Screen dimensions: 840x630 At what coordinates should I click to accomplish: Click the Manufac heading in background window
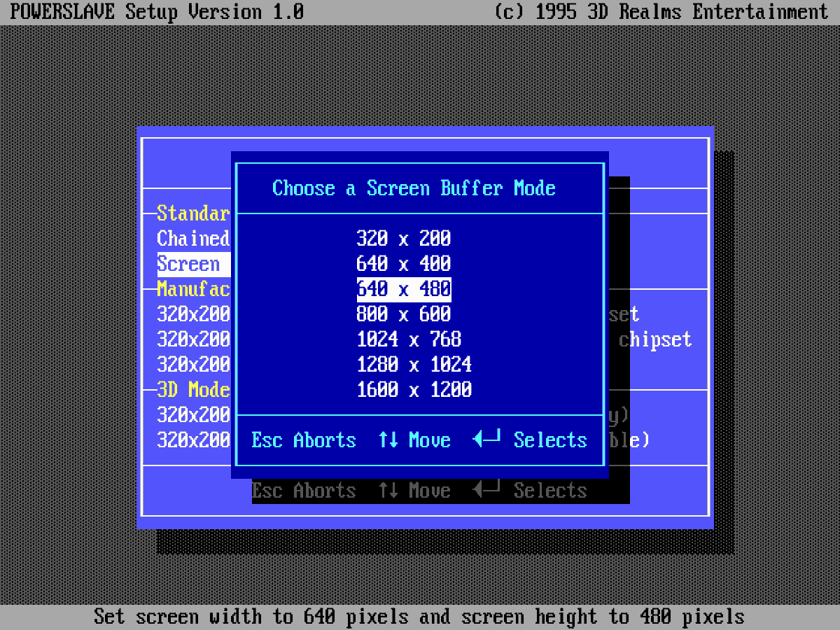tap(194, 289)
